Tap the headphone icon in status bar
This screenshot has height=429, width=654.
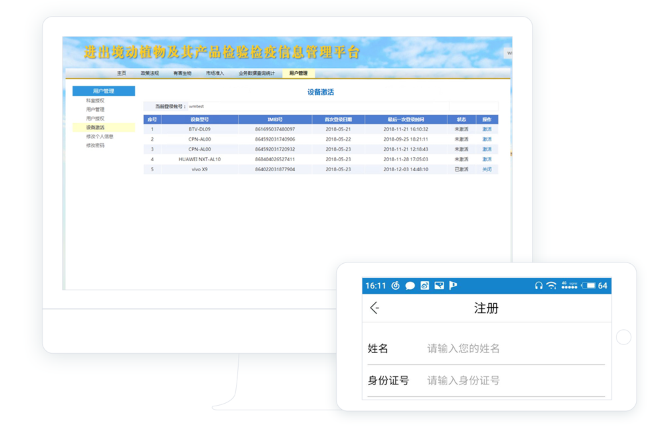(x=538, y=286)
